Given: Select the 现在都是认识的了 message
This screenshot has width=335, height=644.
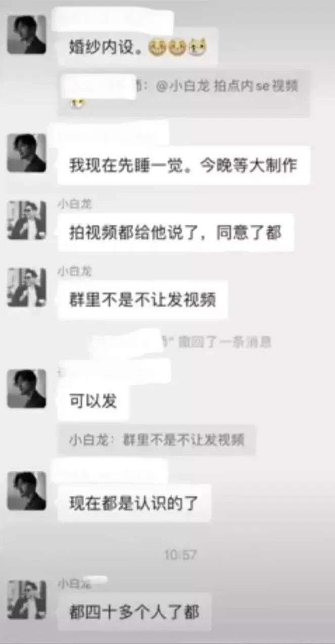Looking at the screenshot, I should coord(134,503).
